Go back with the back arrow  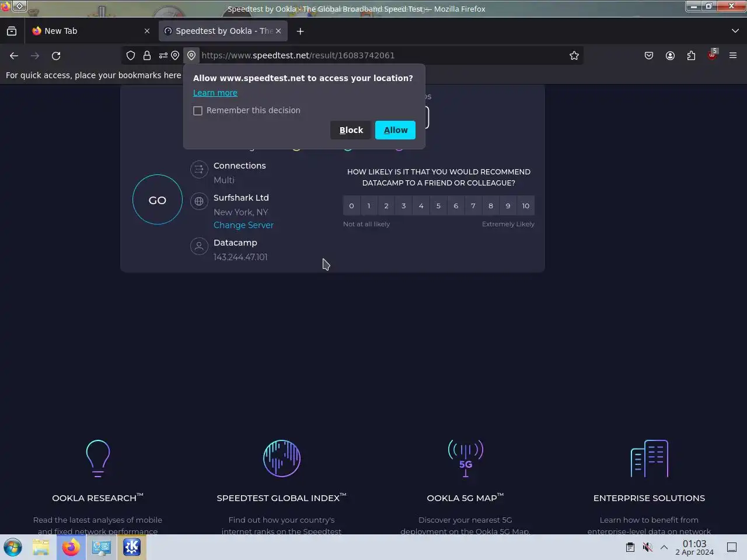14,55
